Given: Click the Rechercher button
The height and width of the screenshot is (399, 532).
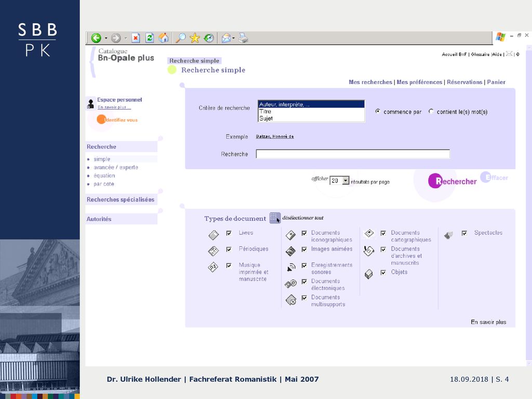Looking at the screenshot, I should pos(453,181).
